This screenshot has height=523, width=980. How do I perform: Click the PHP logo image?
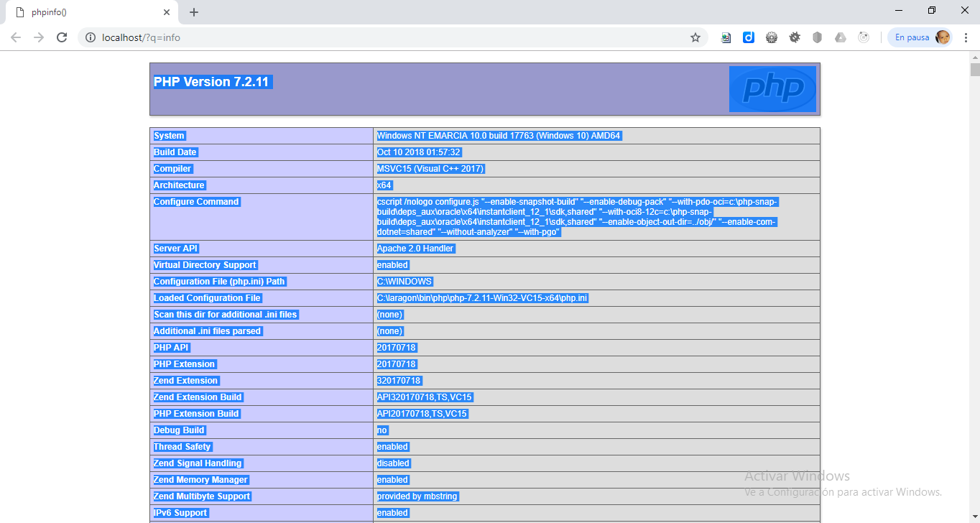pyautogui.click(x=772, y=89)
